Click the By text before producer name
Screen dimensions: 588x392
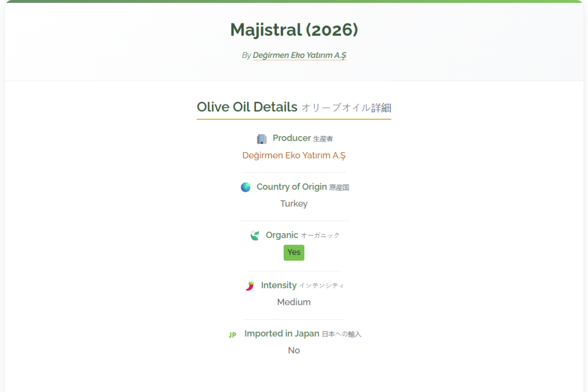tap(246, 56)
